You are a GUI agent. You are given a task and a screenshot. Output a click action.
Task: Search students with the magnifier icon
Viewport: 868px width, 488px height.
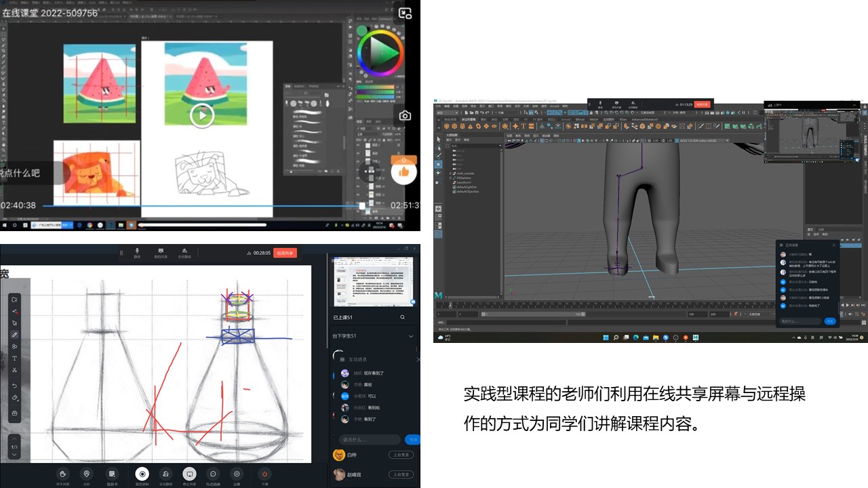tap(402, 317)
